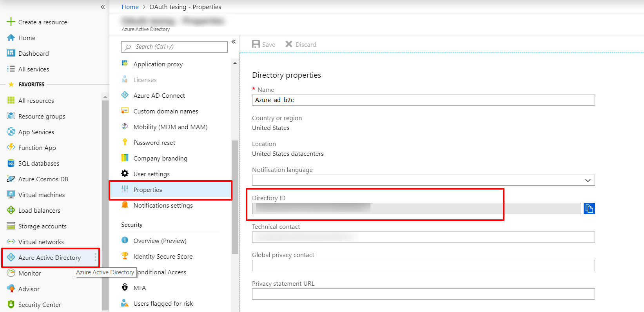Open the Dashboard icon in the sidebar
Viewport: 644px width, 312px height.
tap(11, 53)
